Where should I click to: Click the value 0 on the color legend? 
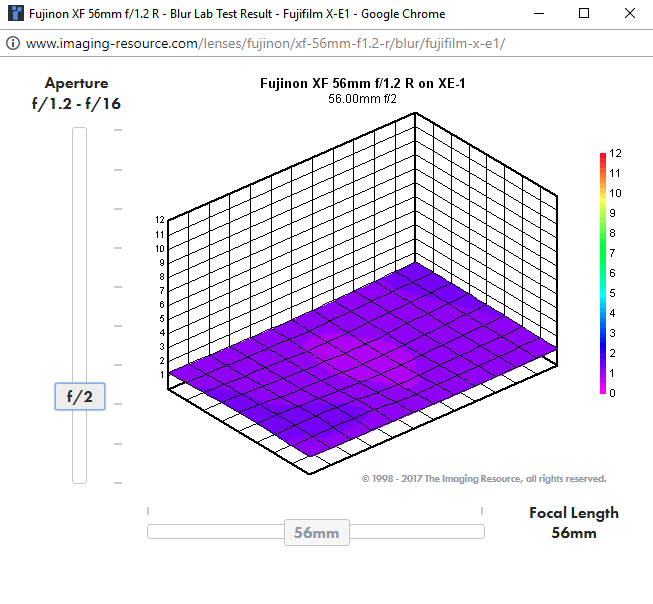pos(612,393)
